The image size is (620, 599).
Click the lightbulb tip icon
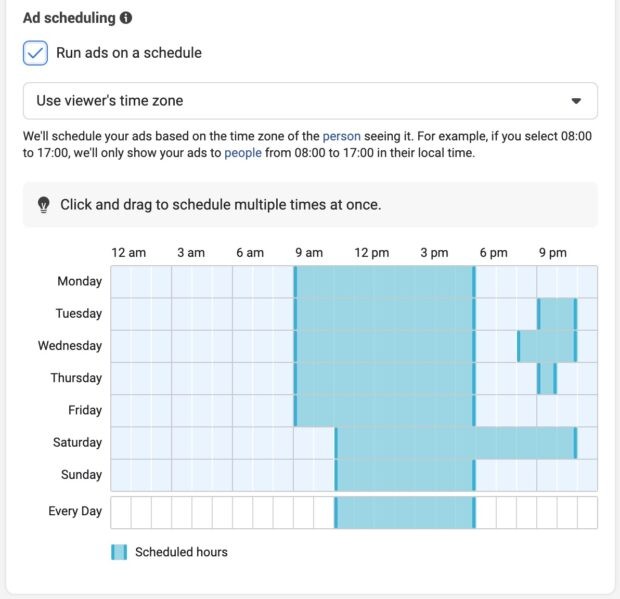pos(43,205)
